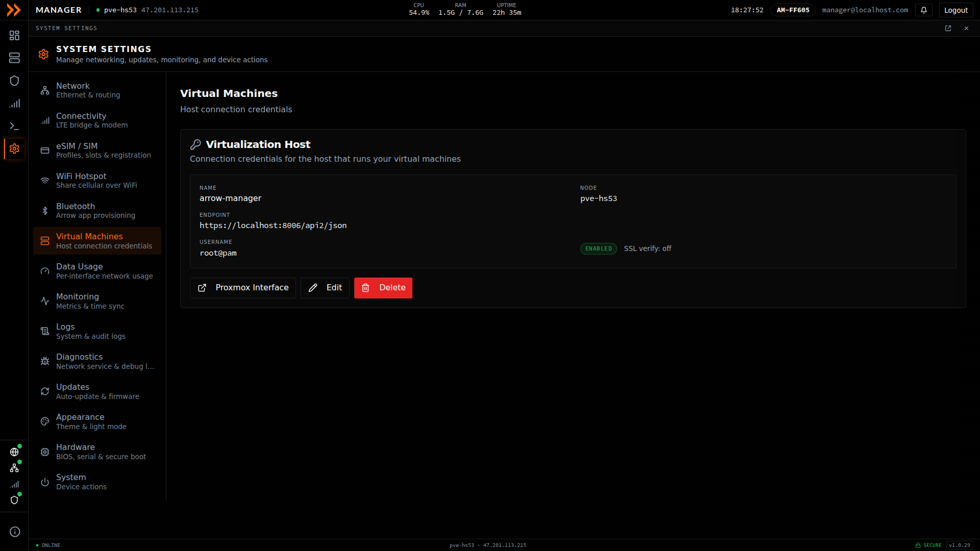
Task: Switch to the eSIM / SIM section
Action: pyautogui.click(x=97, y=151)
